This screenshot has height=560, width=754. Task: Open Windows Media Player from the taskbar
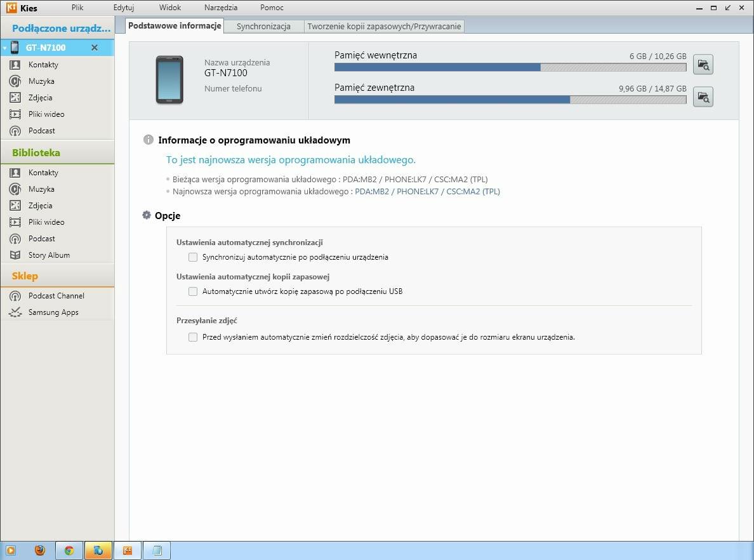[11, 550]
